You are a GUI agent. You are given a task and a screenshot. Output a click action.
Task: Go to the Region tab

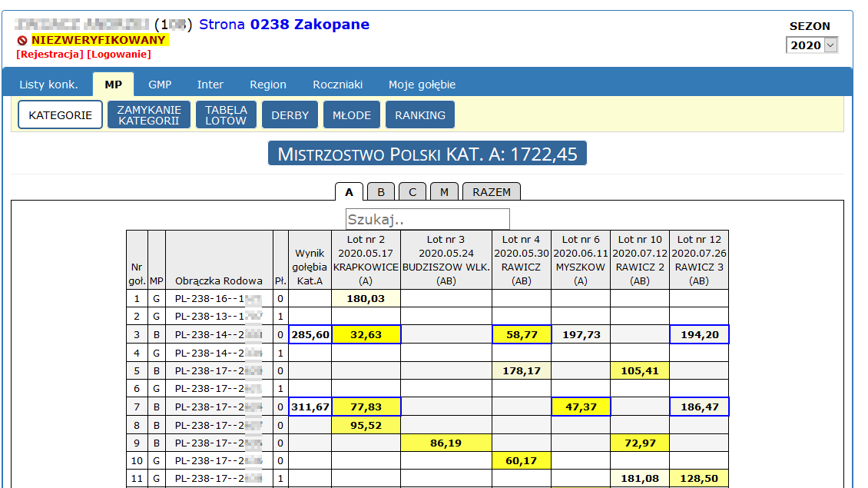click(267, 85)
